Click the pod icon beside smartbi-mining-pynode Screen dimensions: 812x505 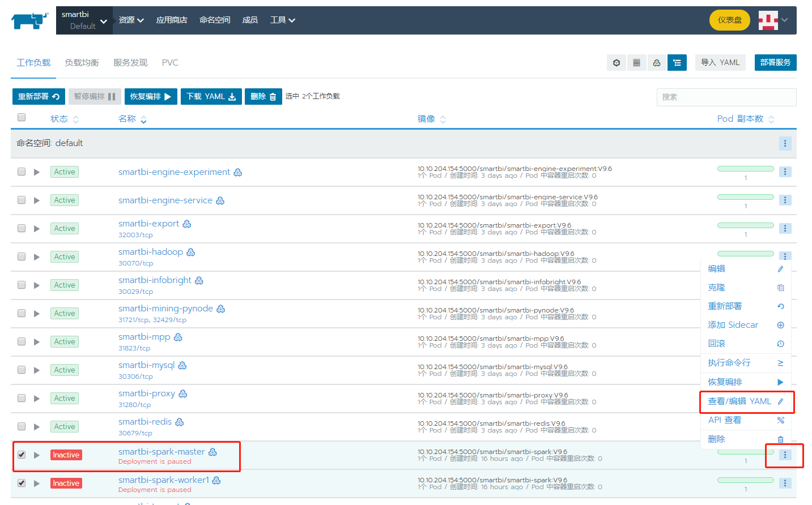(221, 309)
